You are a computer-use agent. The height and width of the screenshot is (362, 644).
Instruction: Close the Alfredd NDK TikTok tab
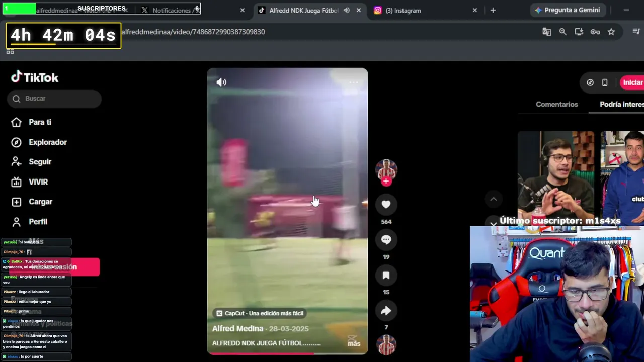(x=358, y=10)
